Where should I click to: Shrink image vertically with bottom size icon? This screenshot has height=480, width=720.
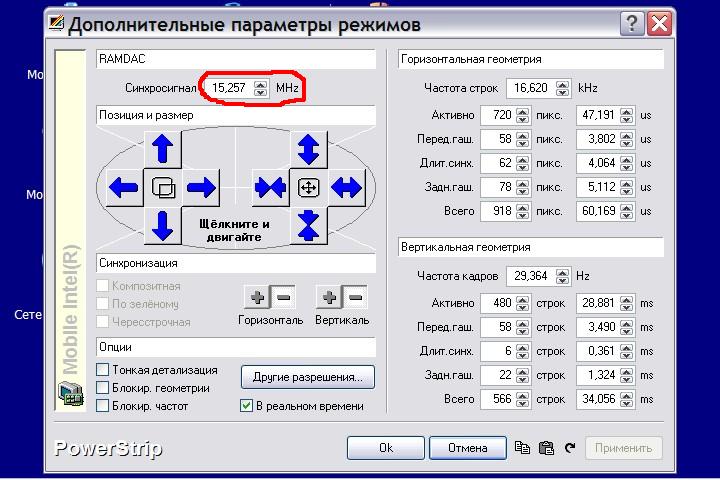coord(308,225)
